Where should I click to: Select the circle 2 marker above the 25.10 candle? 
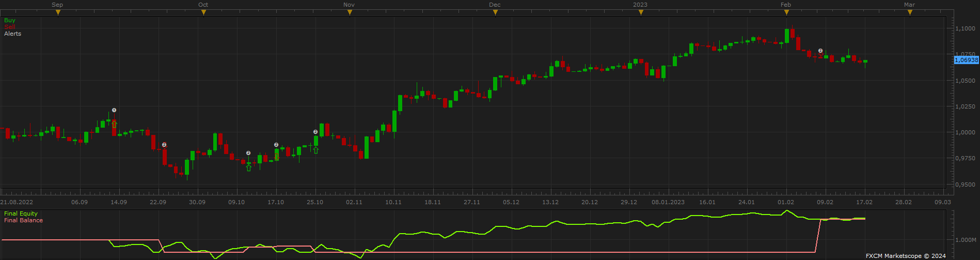pyautogui.click(x=315, y=132)
